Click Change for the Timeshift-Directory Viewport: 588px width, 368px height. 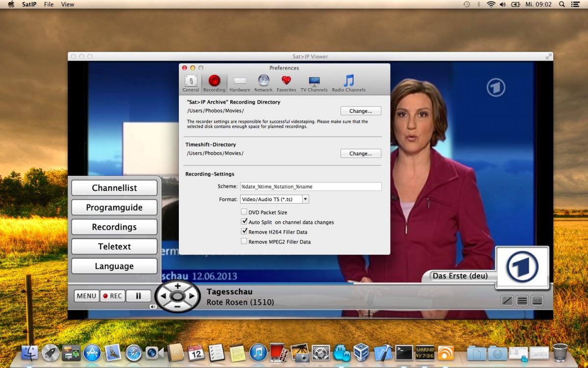click(361, 154)
